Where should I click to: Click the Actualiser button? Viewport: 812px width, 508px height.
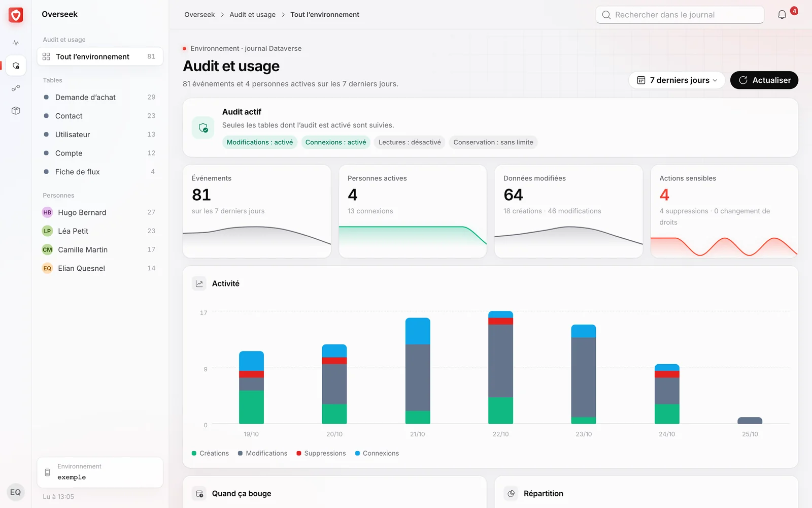764,80
